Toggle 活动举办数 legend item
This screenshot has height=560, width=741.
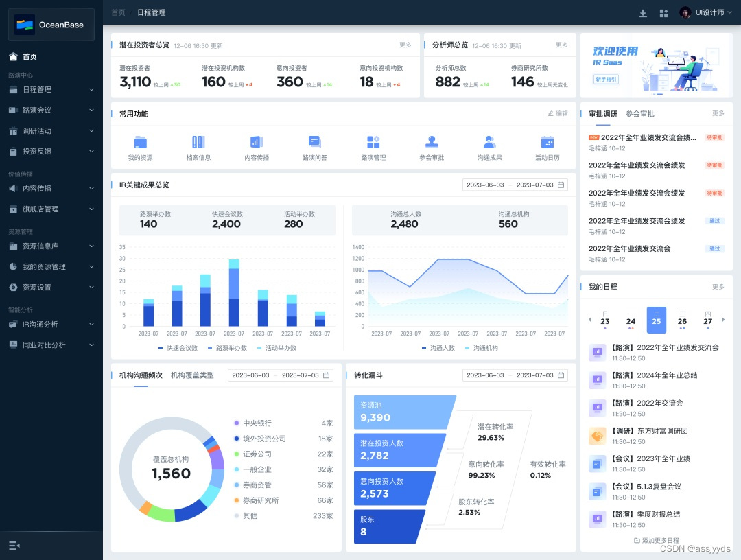click(x=277, y=348)
